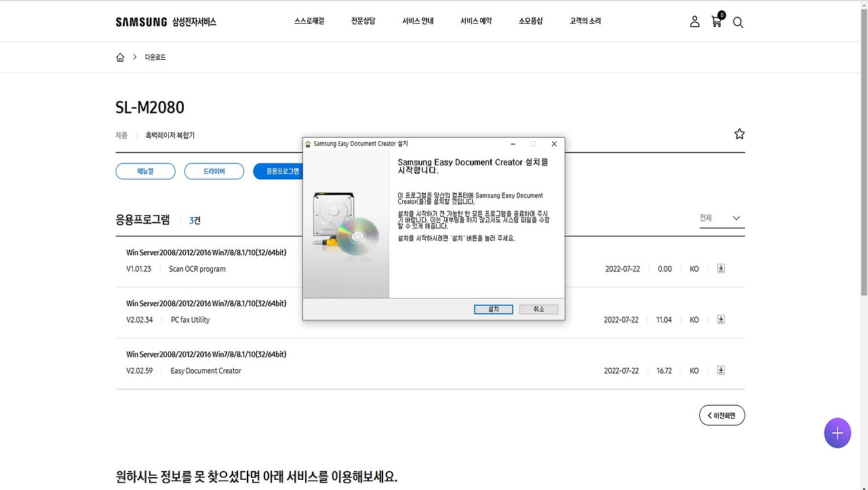Expand the 전체 filter dropdown

click(722, 218)
